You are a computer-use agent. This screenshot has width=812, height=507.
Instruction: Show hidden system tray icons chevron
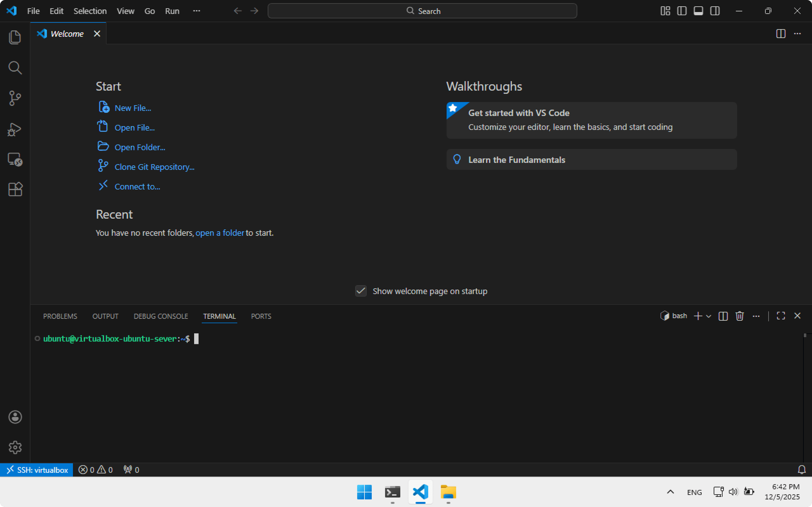coord(670,492)
